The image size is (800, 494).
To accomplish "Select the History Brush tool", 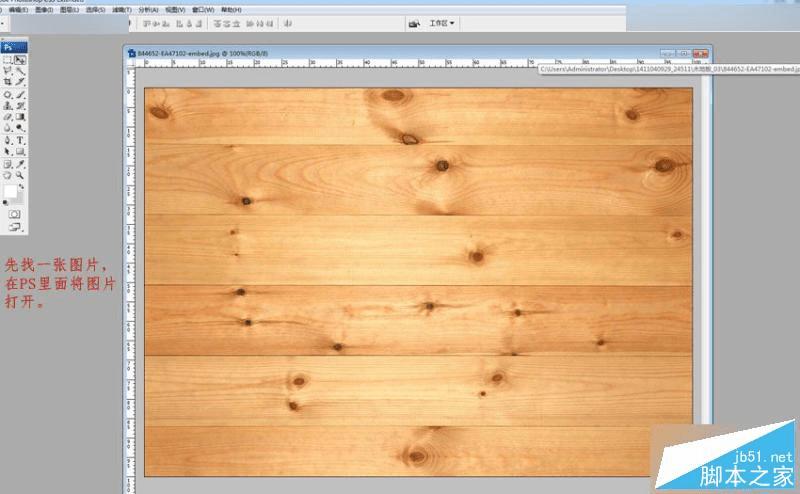I will (x=20, y=106).
